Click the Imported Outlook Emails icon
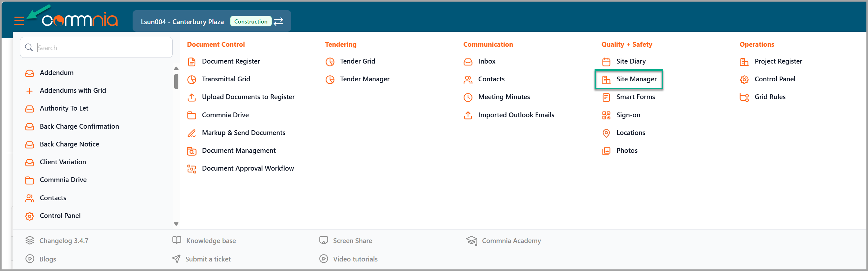The width and height of the screenshot is (868, 271). [468, 115]
